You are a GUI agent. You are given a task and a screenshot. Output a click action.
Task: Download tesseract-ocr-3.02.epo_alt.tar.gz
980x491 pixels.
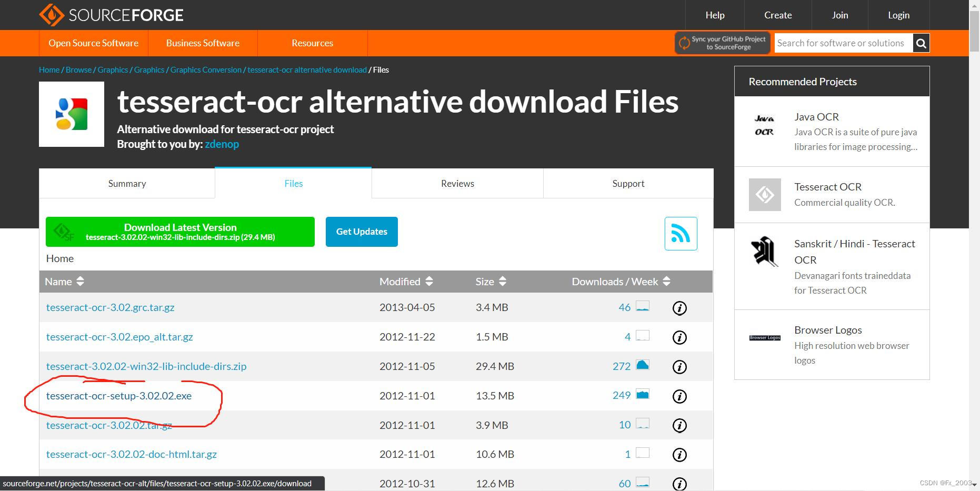(119, 337)
